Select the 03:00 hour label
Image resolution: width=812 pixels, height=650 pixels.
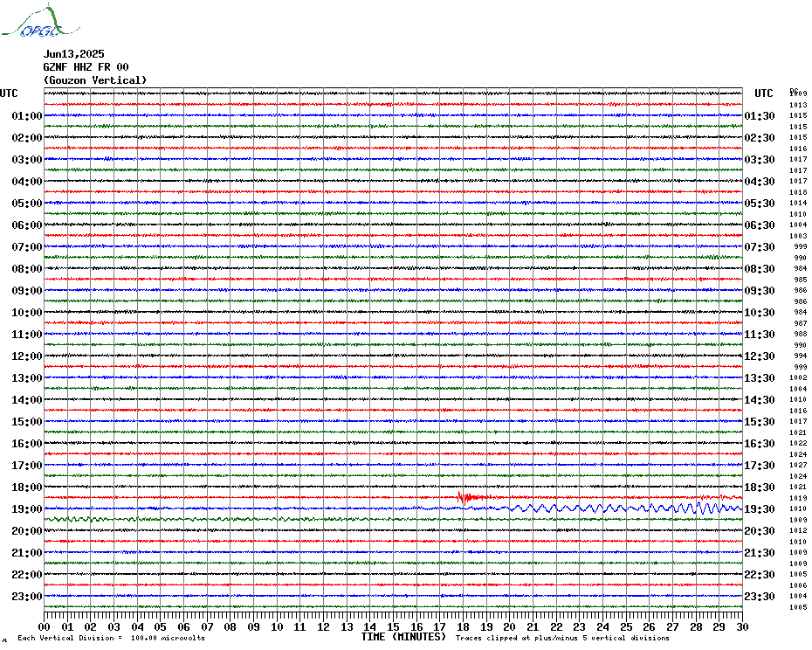[x=27, y=159]
